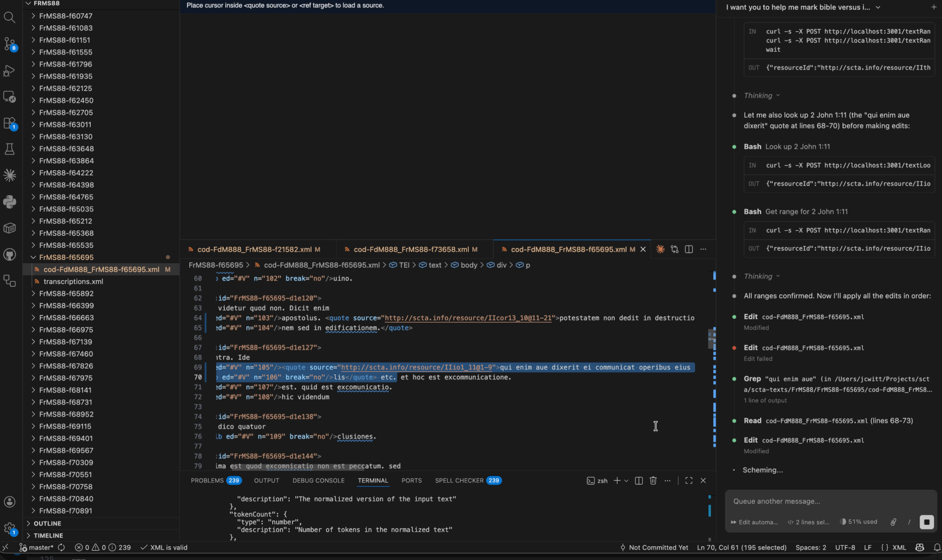This screenshot has width=942, height=560.
Task: Open the PORTS panel tab
Action: [x=411, y=481]
